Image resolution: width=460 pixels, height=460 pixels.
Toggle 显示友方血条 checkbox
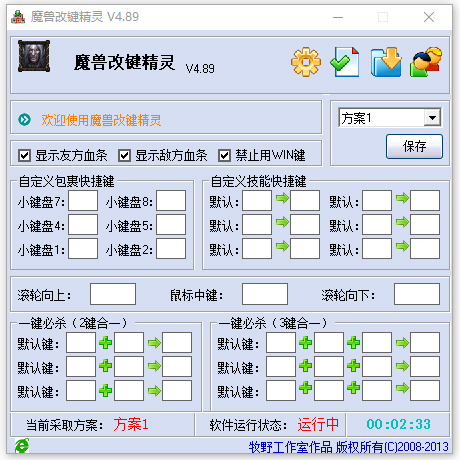click(25, 155)
